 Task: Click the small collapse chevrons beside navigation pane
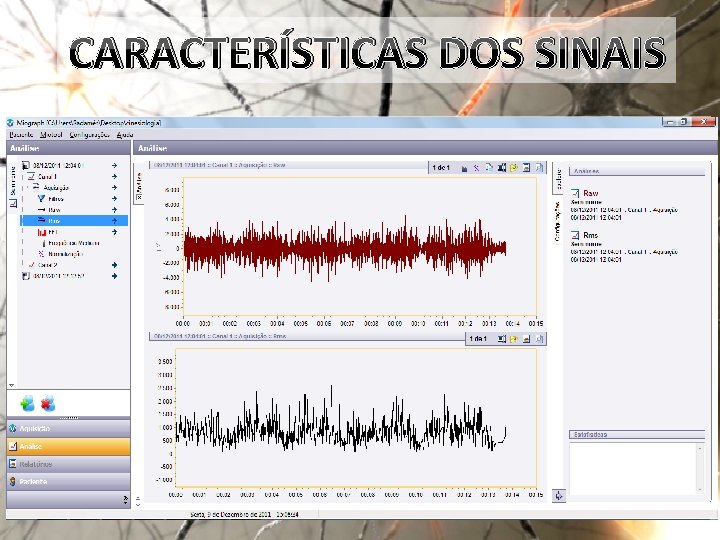[x=138, y=501]
